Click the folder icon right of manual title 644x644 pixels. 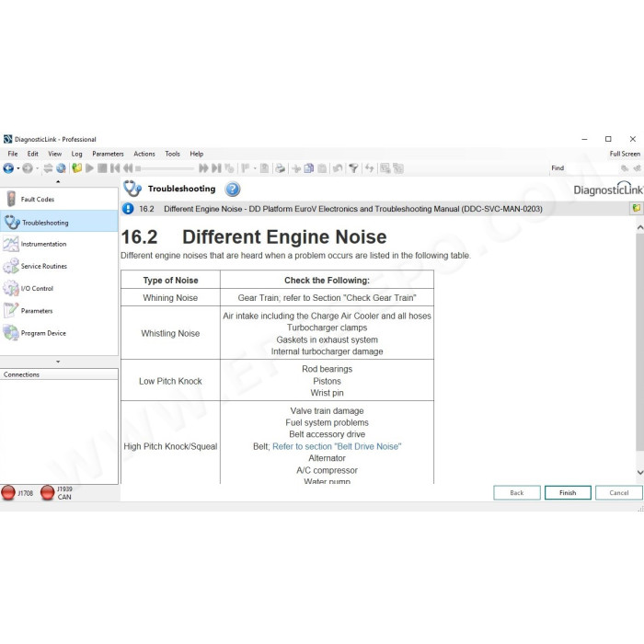[x=637, y=208]
